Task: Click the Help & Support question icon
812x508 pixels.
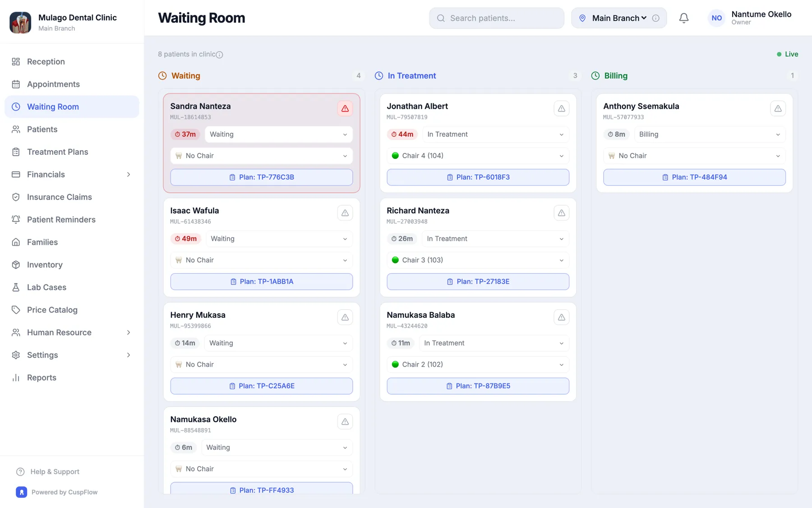Action: click(x=20, y=472)
